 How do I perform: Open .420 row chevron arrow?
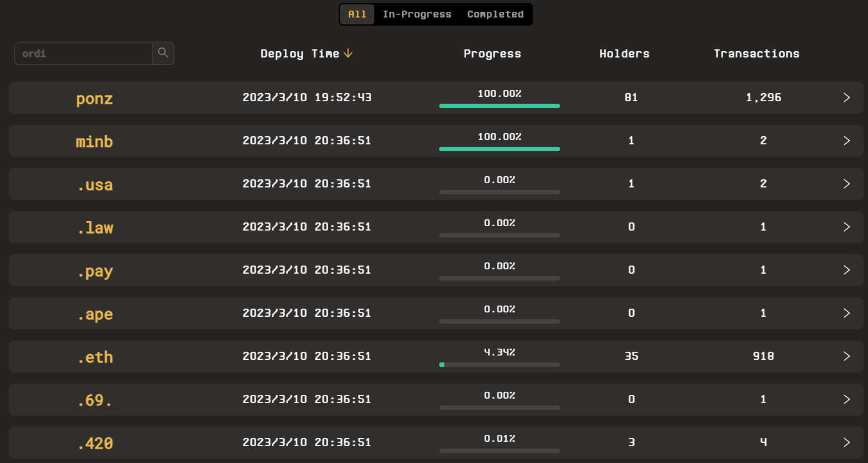coord(847,442)
